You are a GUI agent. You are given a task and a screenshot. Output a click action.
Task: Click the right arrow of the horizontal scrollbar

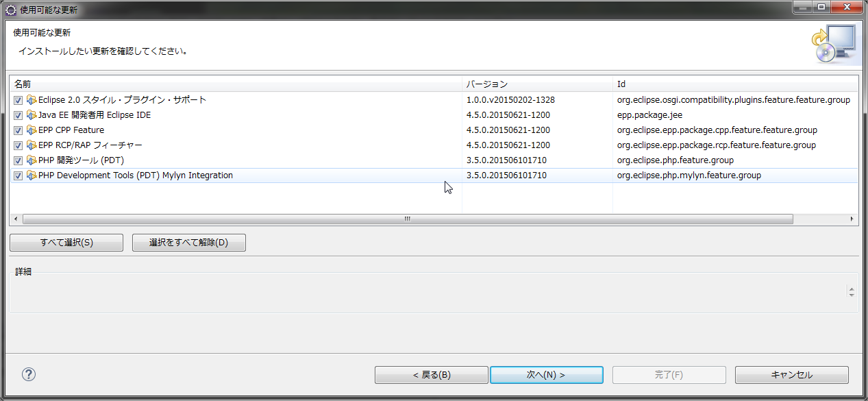point(852,219)
